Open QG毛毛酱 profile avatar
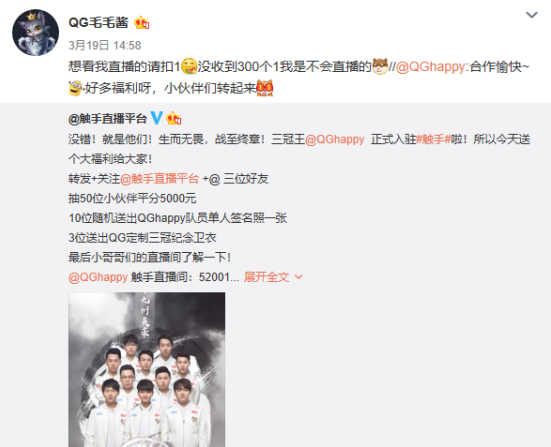551x447 pixels. tap(35, 32)
